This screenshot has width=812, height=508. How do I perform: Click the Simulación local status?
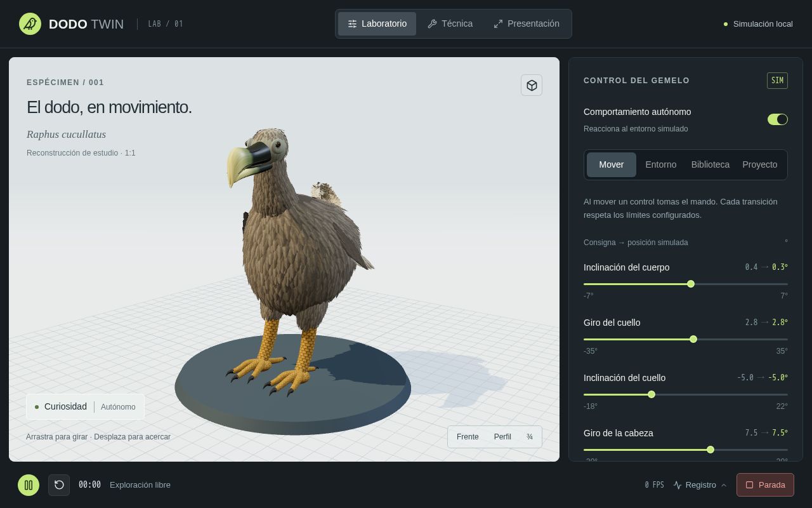pyautogui.click(x=758, y=24)
